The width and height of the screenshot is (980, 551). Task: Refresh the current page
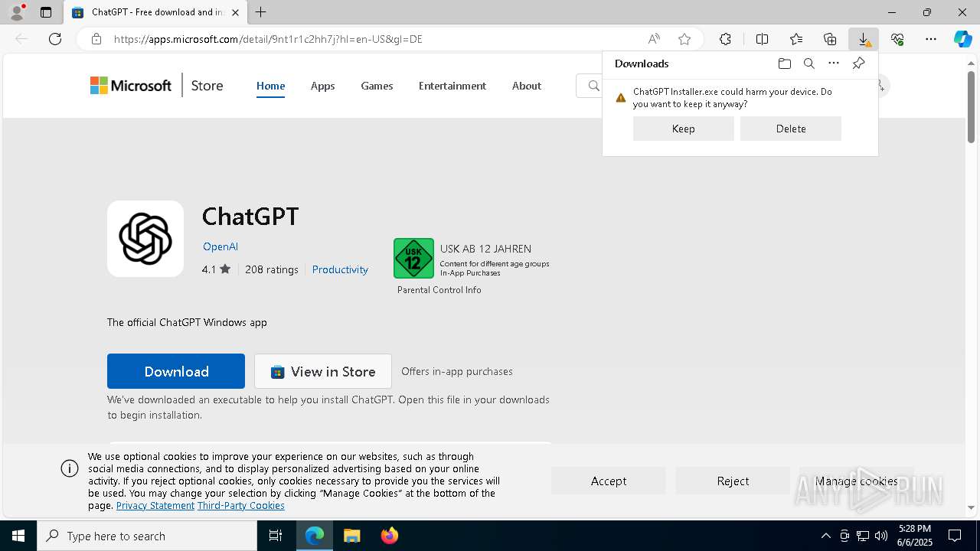coord(55,39)
